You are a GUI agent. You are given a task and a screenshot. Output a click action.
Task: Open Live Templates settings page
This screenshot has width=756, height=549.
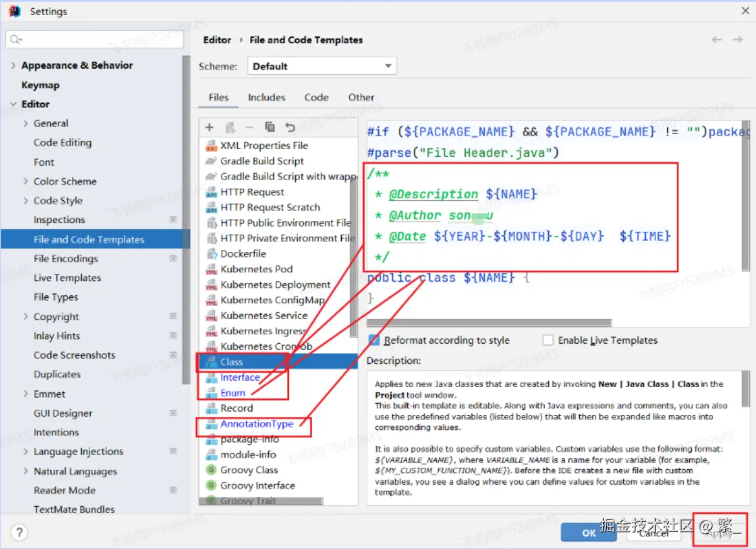click(67, 278)
